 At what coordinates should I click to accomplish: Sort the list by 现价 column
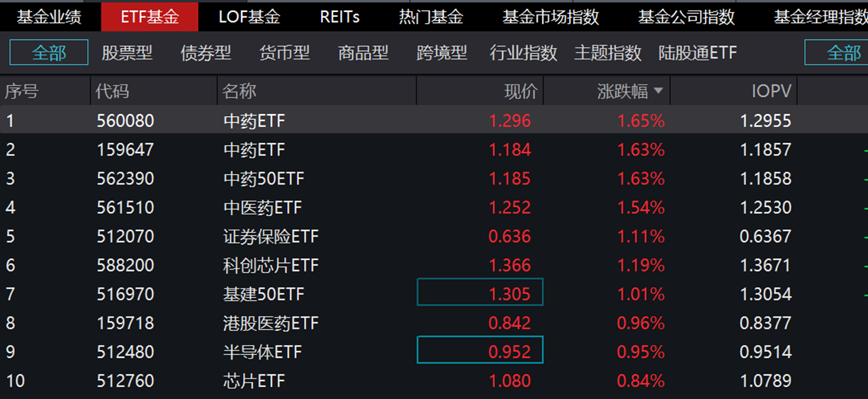pos(521,91)
